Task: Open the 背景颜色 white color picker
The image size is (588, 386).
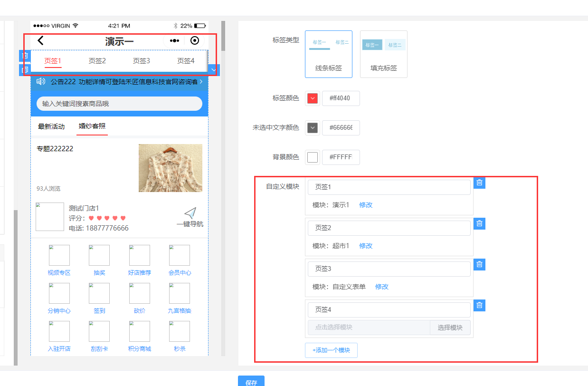Action: click(x=313, y=157)
